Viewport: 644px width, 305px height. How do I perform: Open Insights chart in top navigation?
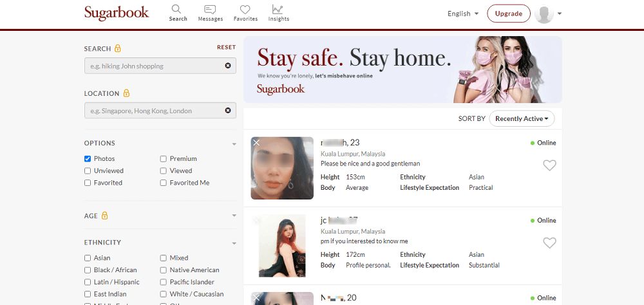coord(278,13)
